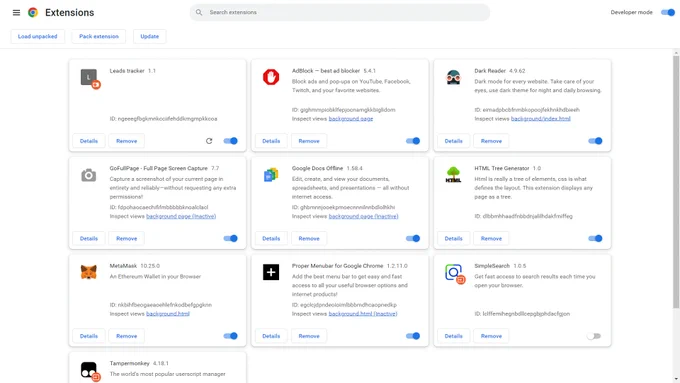The image size is (680, 383).
Task: Inspect Google Docs Offline background page link
Action: pos(363,216)
